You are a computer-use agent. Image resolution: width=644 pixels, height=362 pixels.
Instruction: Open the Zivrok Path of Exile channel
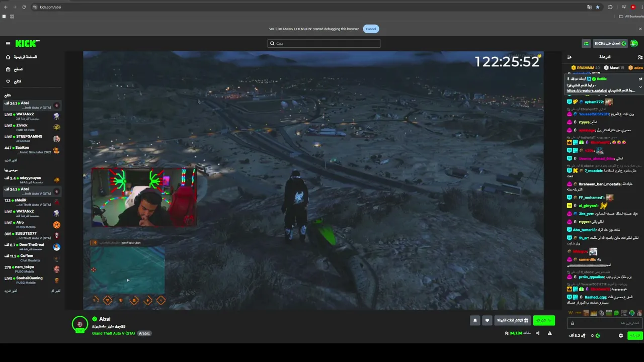tap(32, 128)
